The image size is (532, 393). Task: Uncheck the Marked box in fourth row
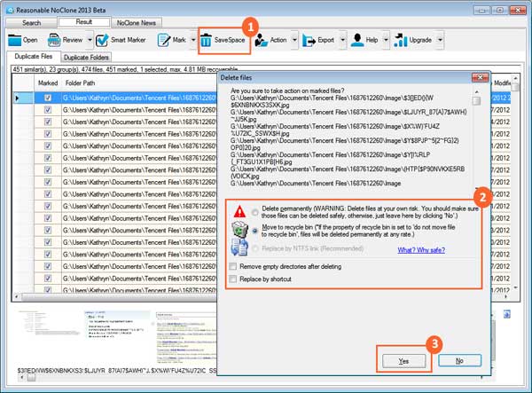(x=48, y=134)
